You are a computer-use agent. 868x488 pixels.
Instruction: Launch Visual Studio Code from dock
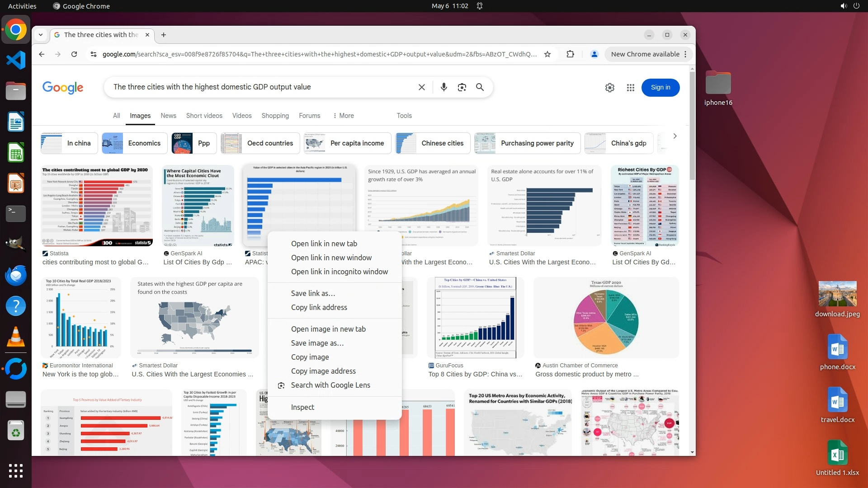point(16,60)
